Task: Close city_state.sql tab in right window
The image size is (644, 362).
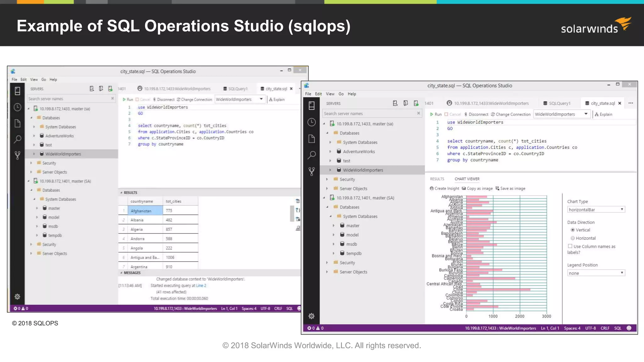Action: click(x=619, y=103)
